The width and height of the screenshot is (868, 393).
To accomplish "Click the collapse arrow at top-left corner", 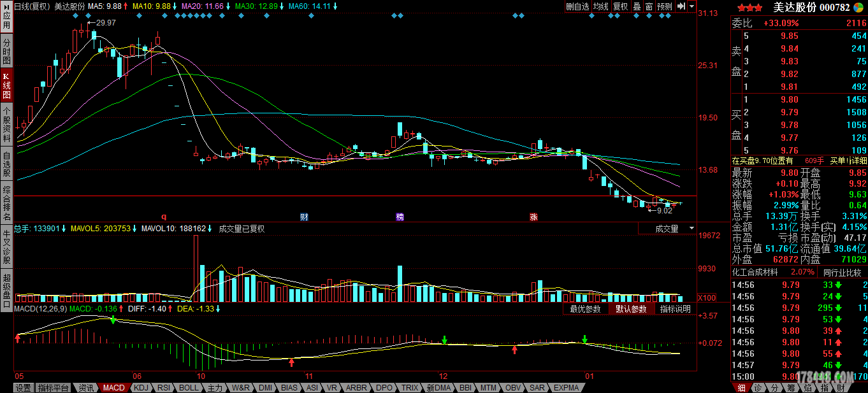I will tap(6, 6).
